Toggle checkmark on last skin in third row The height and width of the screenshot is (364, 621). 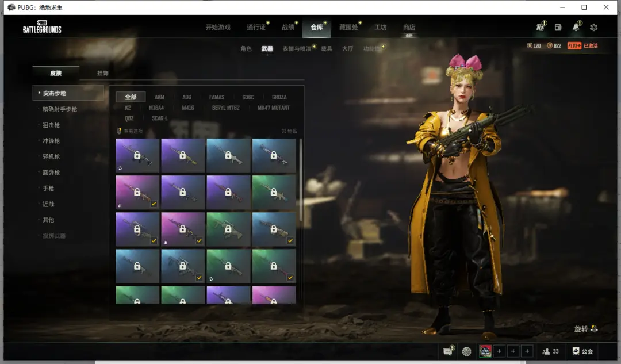[290, 241]
